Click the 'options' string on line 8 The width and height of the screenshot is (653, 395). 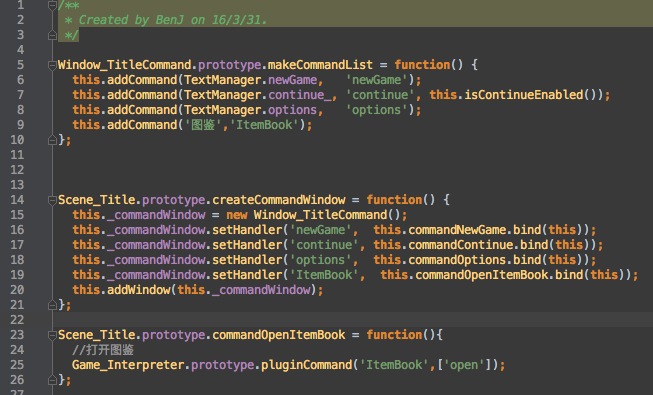tap(377, 110)
